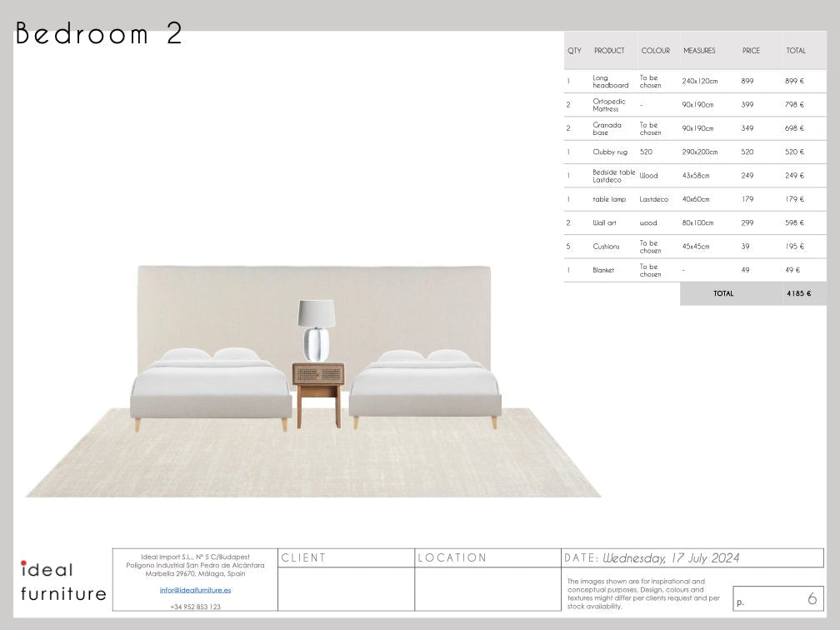The image size is (840, 630).
Task: Select the COLOUR column header
Action: tap(656, 50)
